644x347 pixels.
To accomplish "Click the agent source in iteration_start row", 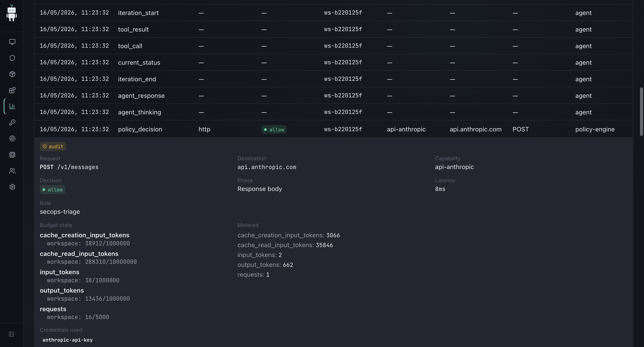I will click(583, 13).
